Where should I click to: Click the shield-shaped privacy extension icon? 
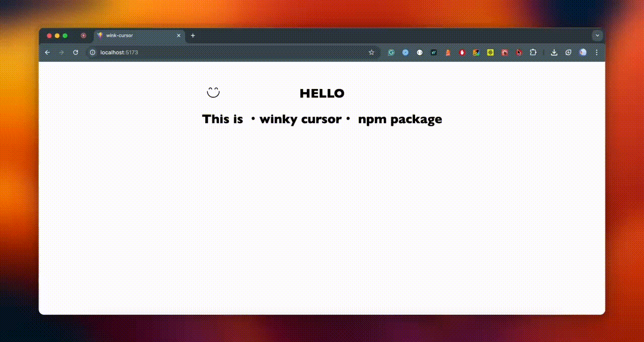pos(569,52)
